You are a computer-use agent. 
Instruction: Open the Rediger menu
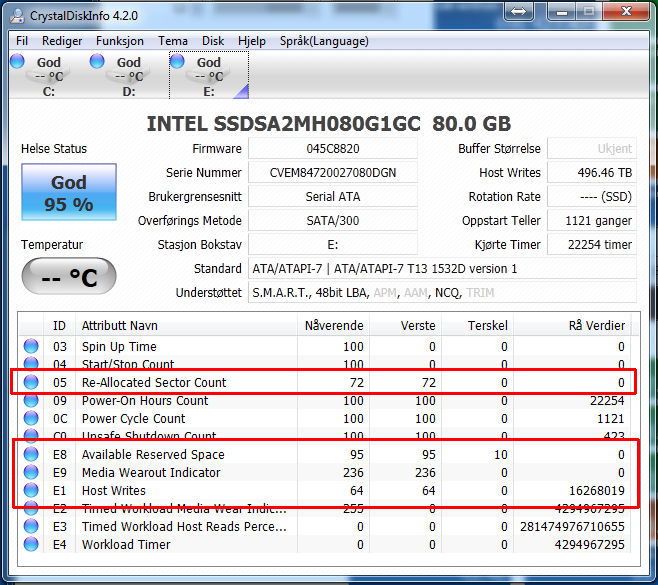62,41
